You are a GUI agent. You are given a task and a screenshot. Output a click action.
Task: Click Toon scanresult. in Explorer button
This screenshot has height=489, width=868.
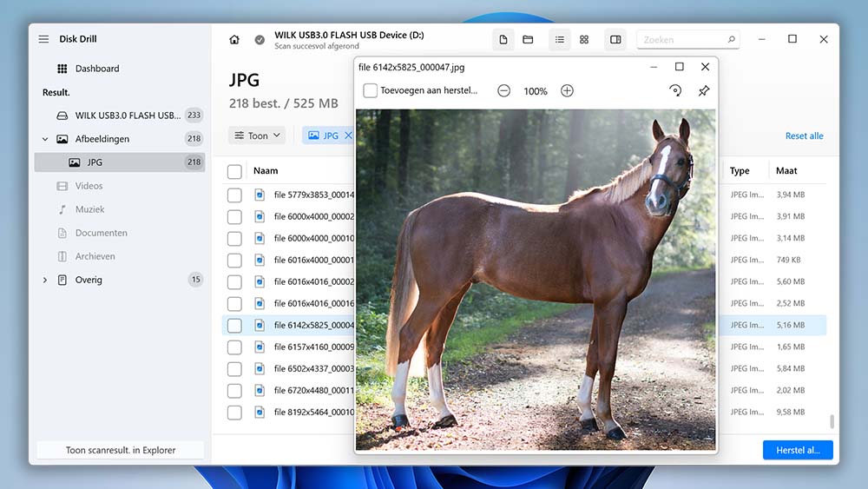[120, 450]
